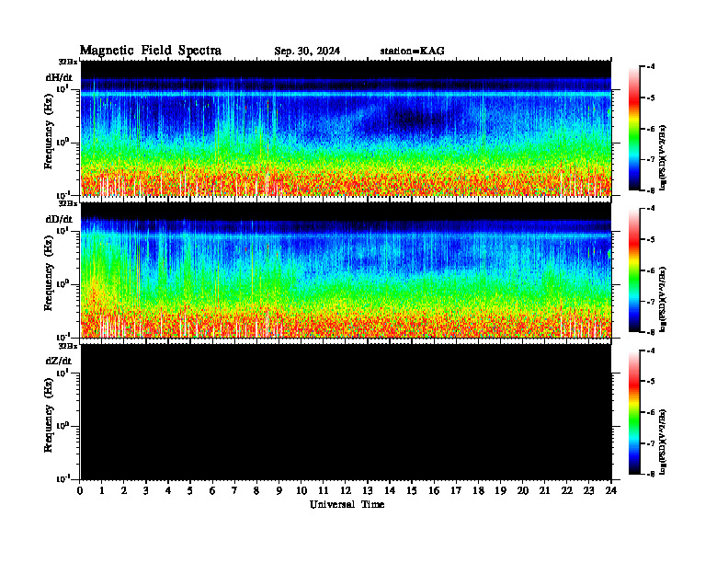728x563 pixels.
Task: Click the 32Hz label of the dH/dt panel
Action: pyautogui.click(x=68, y=62)
